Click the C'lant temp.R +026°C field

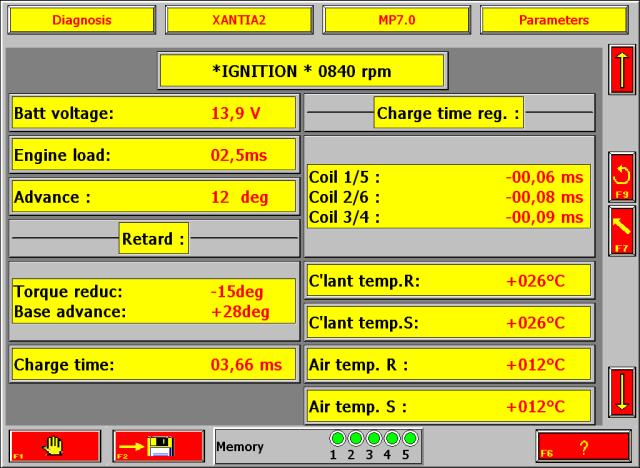(449, 281)
